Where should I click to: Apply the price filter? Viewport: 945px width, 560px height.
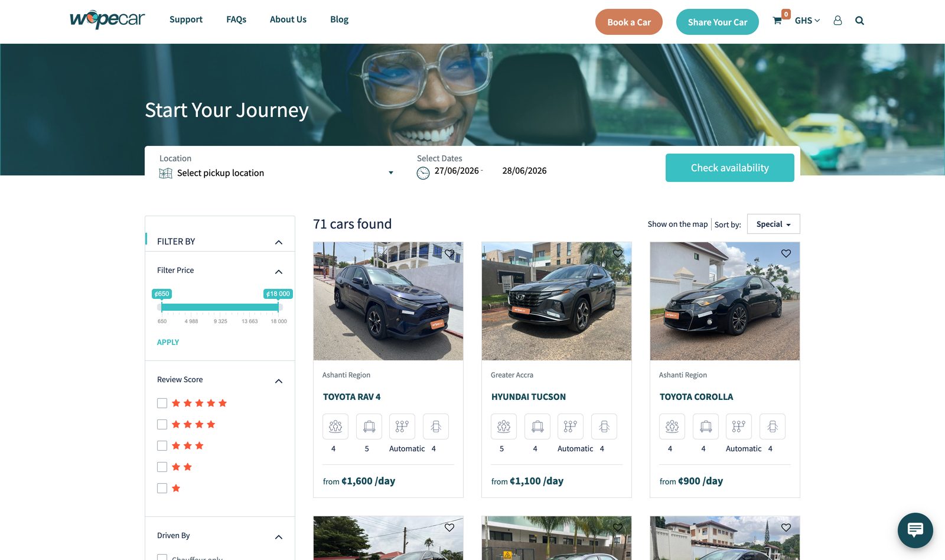[x=168, y=342]
